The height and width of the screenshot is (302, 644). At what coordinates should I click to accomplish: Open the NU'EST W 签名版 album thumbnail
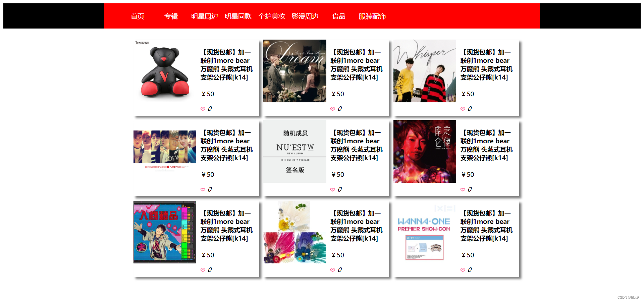[x=295, y=151]
